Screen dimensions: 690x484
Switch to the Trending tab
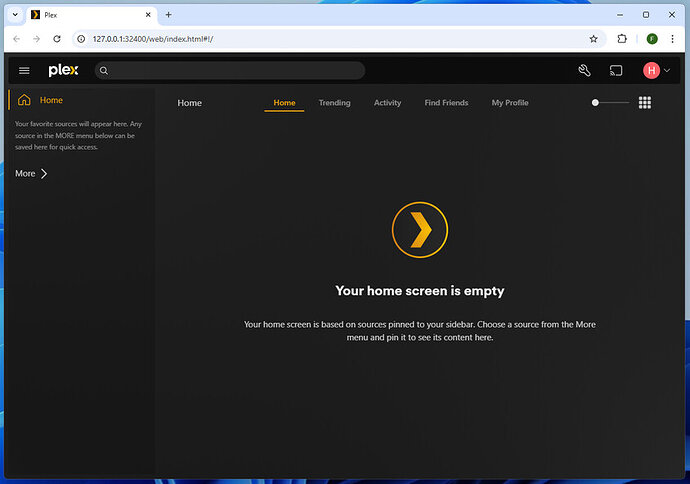pyautogui.click(x=334, y=103)
